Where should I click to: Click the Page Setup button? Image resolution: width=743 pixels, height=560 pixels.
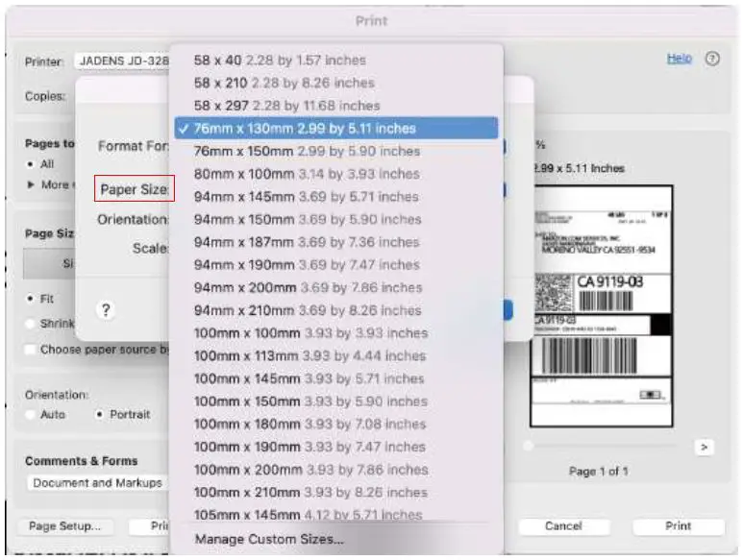pos(65,526)
